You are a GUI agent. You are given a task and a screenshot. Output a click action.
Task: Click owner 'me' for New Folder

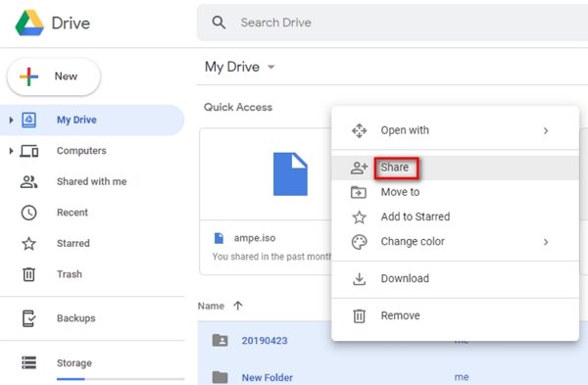pos(462,377)
